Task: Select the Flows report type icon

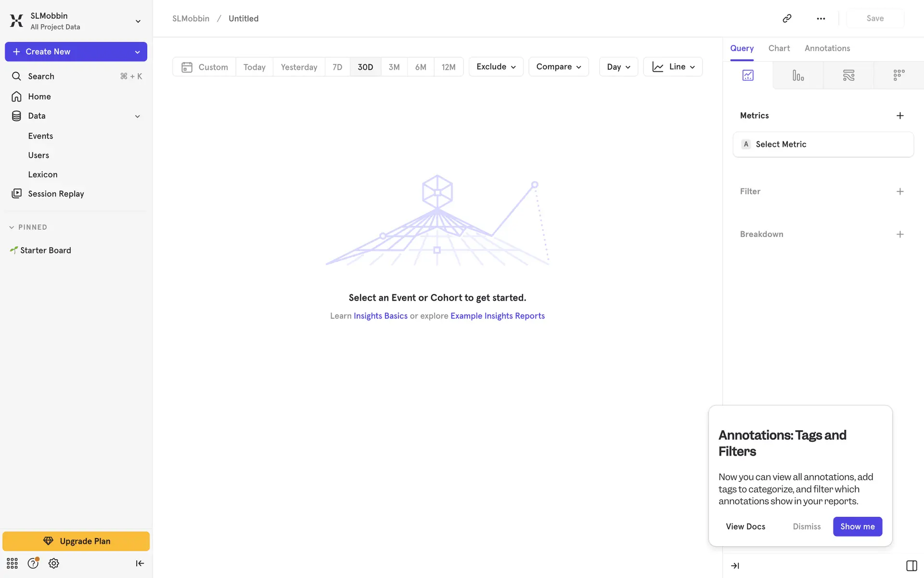Action: click(848, 75)
